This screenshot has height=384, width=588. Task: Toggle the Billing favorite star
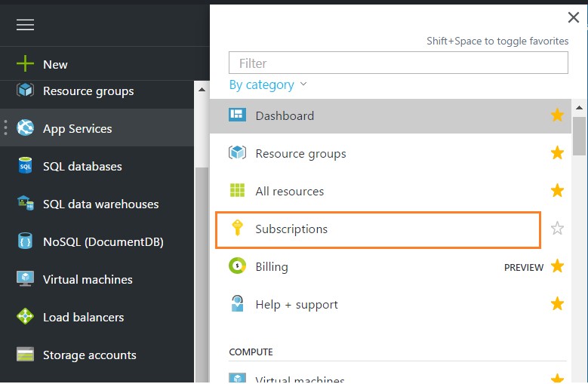pyautogui.click(x=557, y=266)
